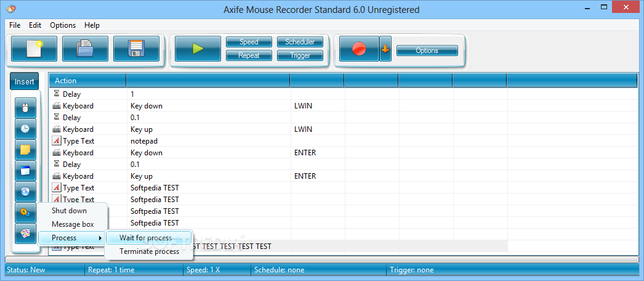Open the Help menu
The image size is (644, 281).
pos(92,25)
